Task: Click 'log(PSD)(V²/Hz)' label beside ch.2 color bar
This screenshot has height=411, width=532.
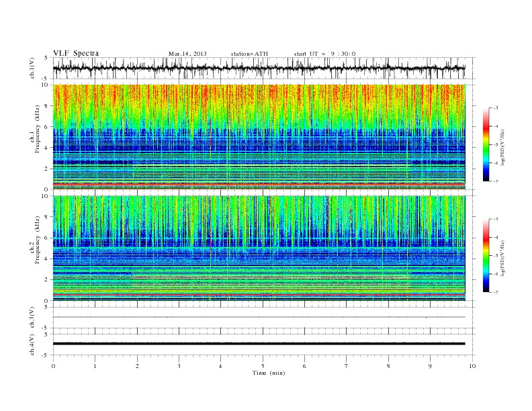Action: coord(503,259)
